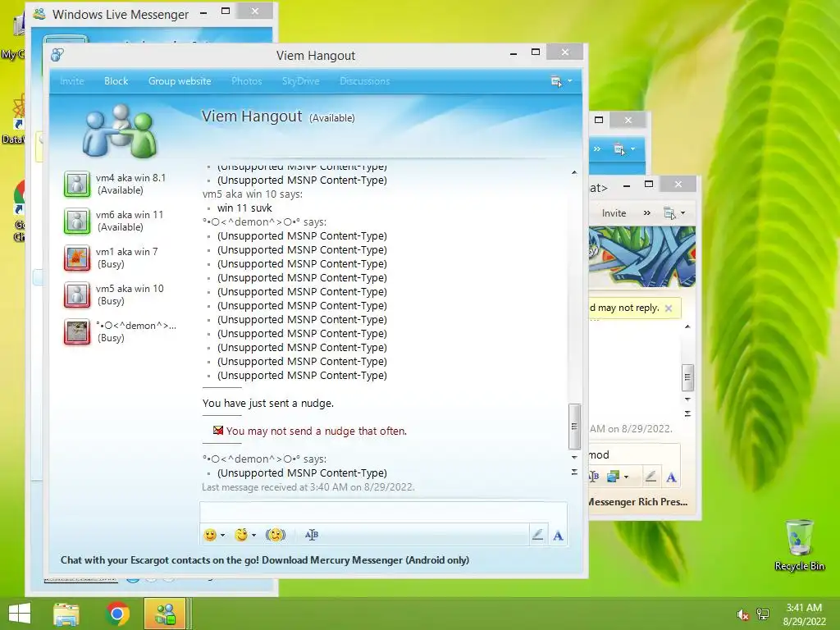Expand the chevron overflow beside Invite in chat window
The height and width of the screenshot is (630, 840).
point(646,213)
